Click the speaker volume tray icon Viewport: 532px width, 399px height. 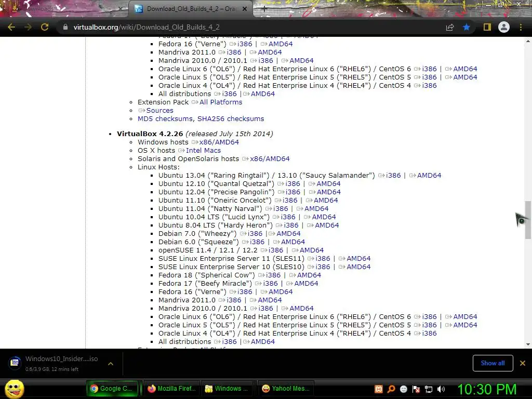click(x=441, y=389)
